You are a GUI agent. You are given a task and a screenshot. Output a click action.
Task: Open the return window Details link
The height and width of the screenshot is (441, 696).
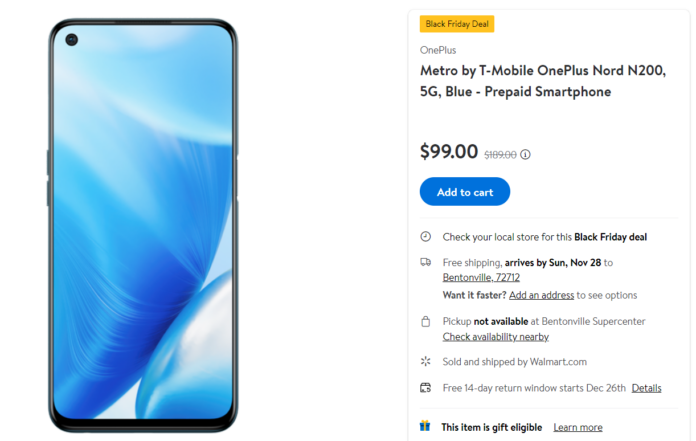point(646,388)
